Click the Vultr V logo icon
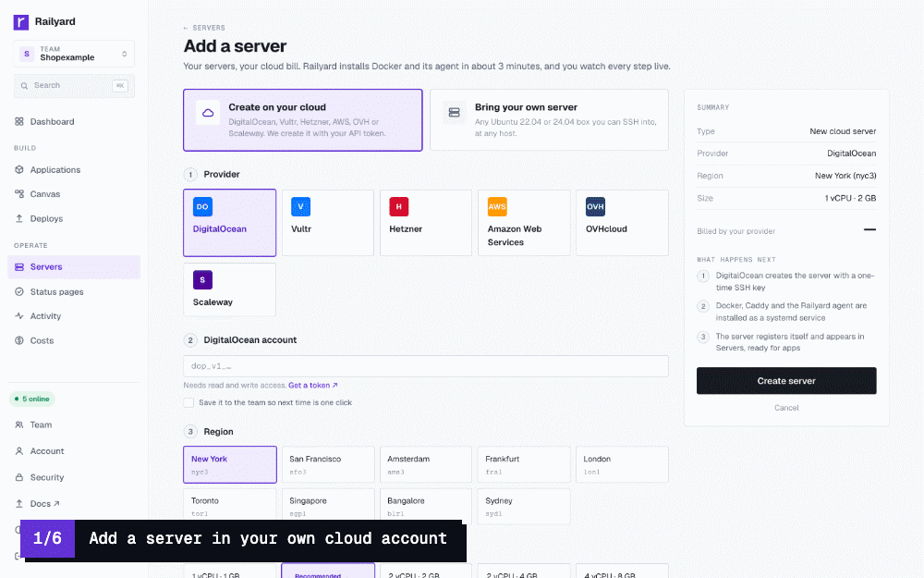924x578 pixels. [300, 207]
